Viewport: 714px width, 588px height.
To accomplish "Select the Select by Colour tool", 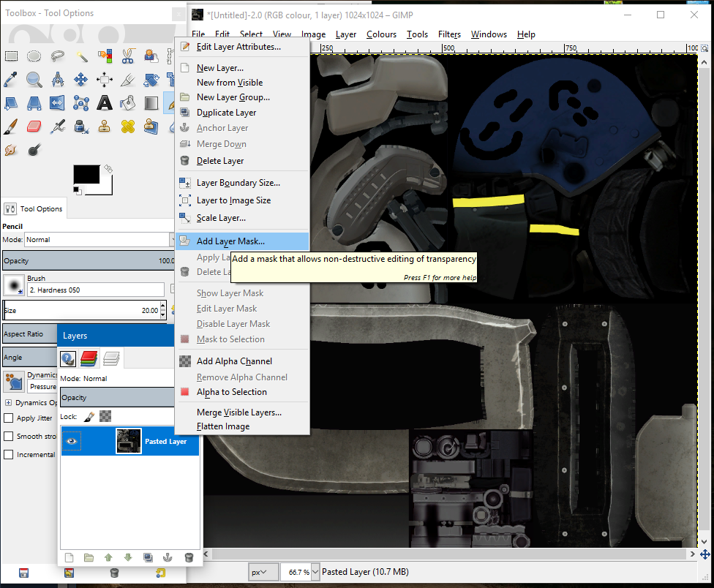I will pos(105,56).
